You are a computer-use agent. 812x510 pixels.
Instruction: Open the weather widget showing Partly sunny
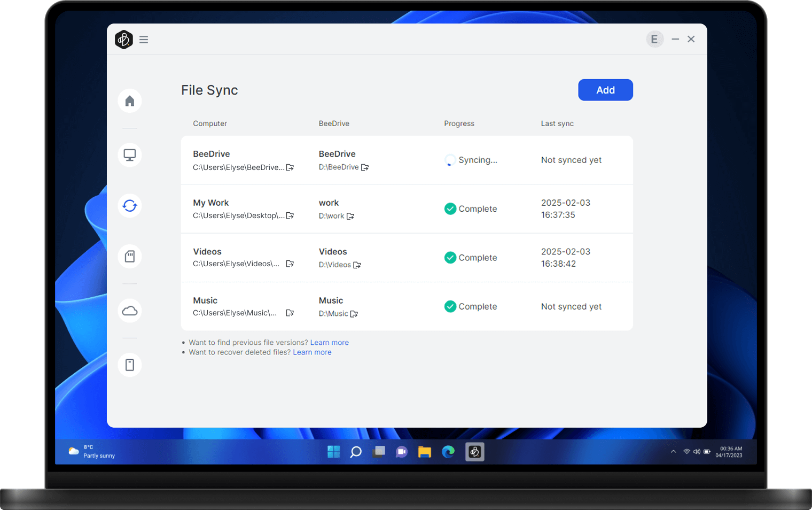(91, 451)
